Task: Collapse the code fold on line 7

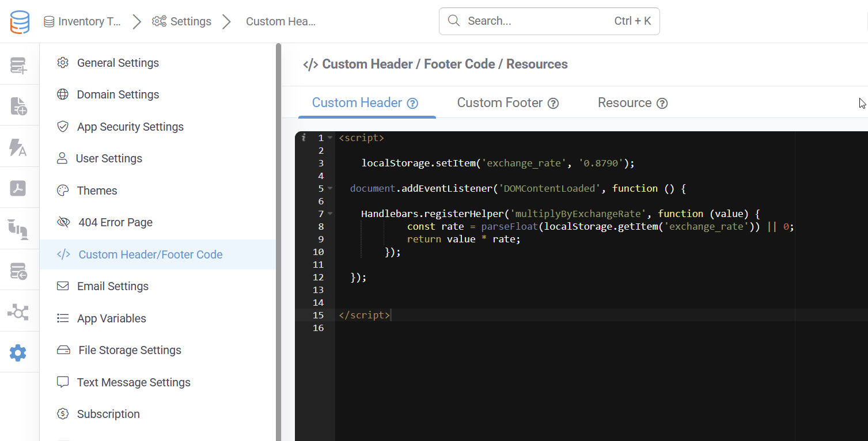Action: pos(330,214)
